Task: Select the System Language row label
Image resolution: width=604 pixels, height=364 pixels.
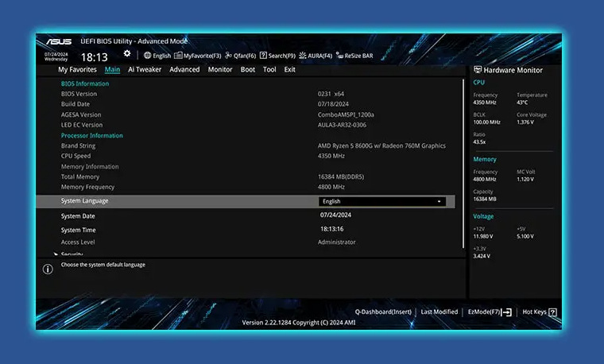Action: [84, 201]
